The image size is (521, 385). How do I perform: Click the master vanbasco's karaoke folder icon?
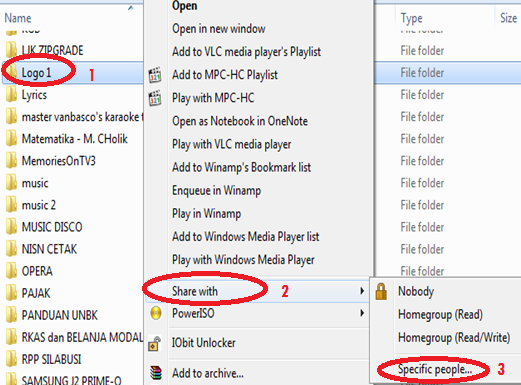(11, 116)
